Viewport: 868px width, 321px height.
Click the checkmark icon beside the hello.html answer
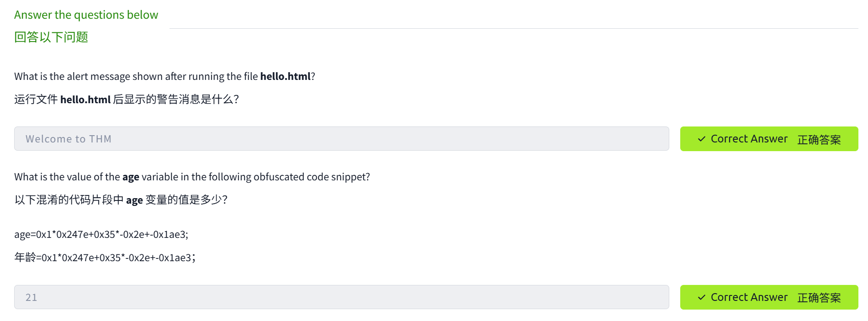point(702,139)
